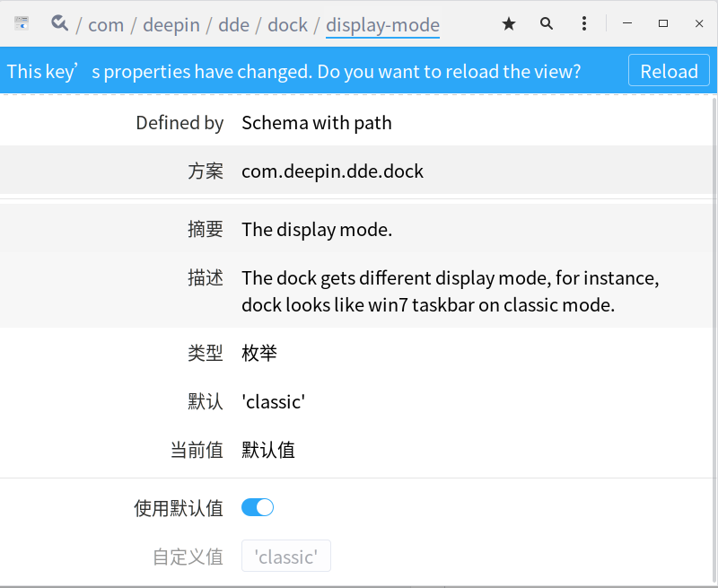Click the Reload button
Viewport: 718px width, 588px height.
(669, 71)
